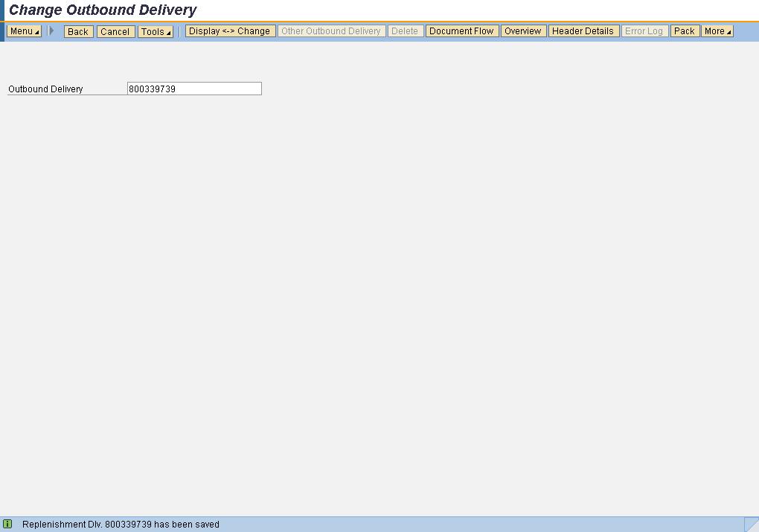Expand the More dropdown
The height and width of the screenshot is (532, 759).
pos(717,31)
